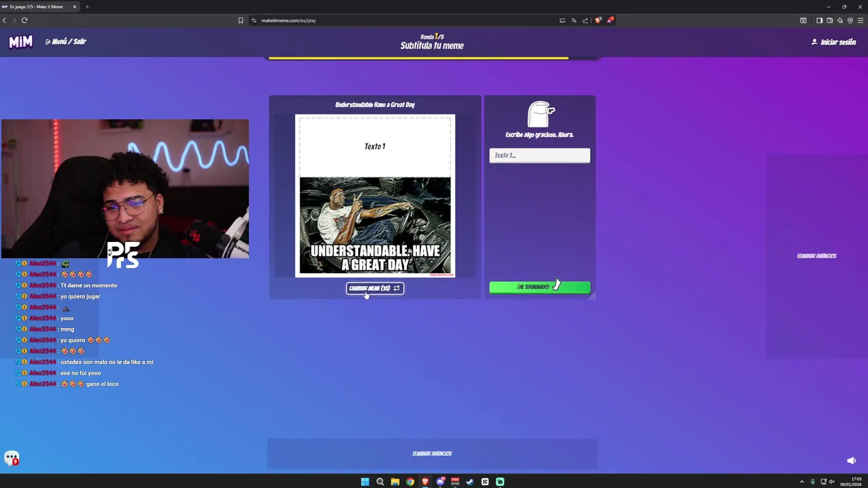The width and height of the screenshot is (868, 488).
Task: Open a new browser tab
Action: click(x=87, y=7)
